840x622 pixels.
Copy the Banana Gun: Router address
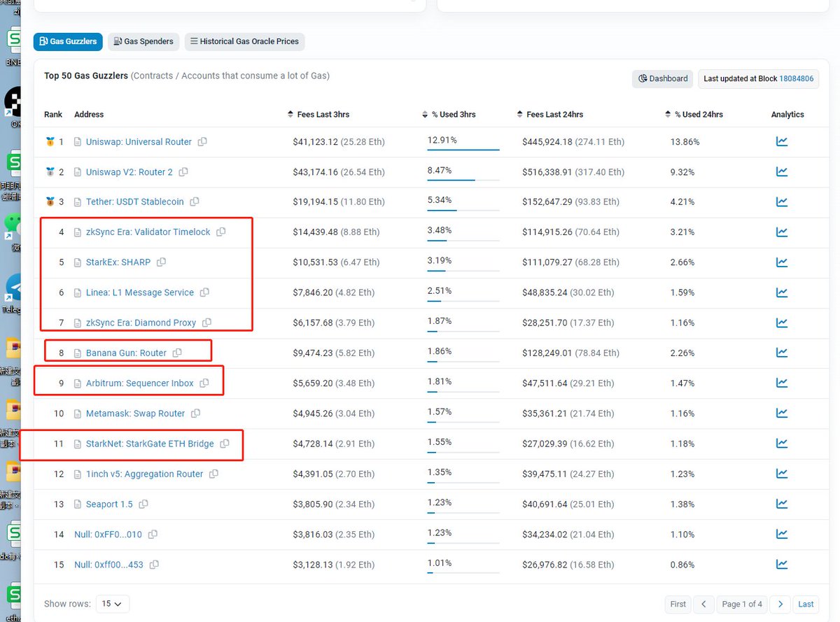tap(177, 353)
